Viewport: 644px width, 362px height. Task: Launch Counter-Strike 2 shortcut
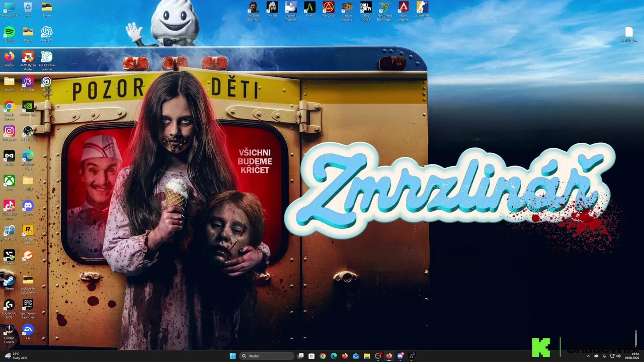coord(422,11)
